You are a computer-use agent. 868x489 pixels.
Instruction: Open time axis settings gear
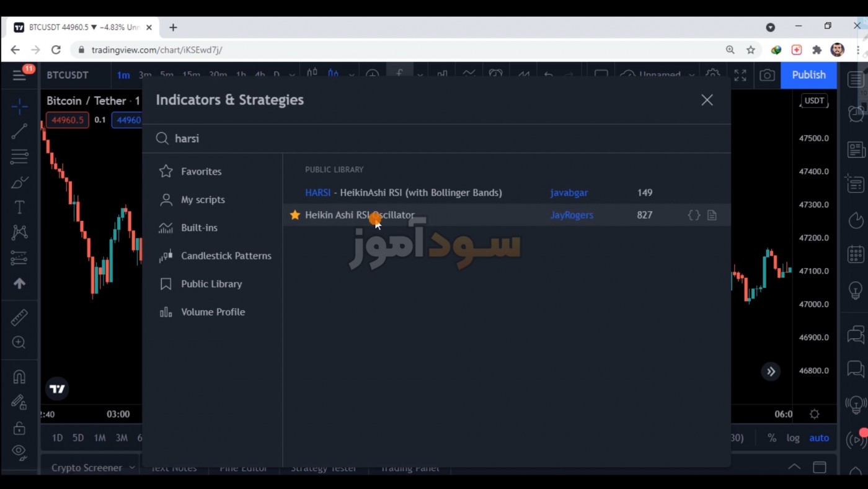tap(815, 414)
